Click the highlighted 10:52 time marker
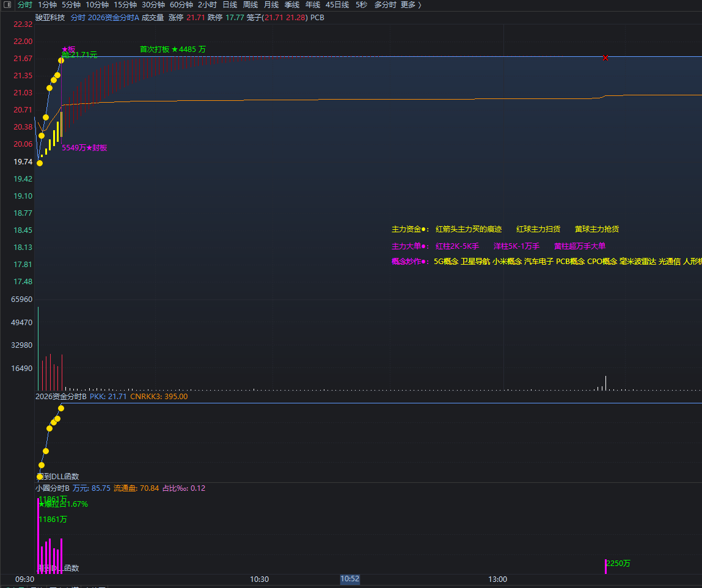 point(349,579)
